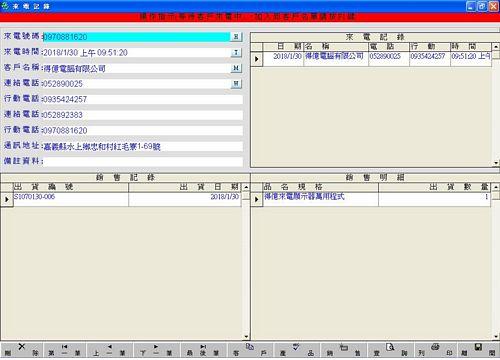Click the small button beside 來電時間 field
Image resolution: width=500 pixels, height=360 pixels.
236,52
